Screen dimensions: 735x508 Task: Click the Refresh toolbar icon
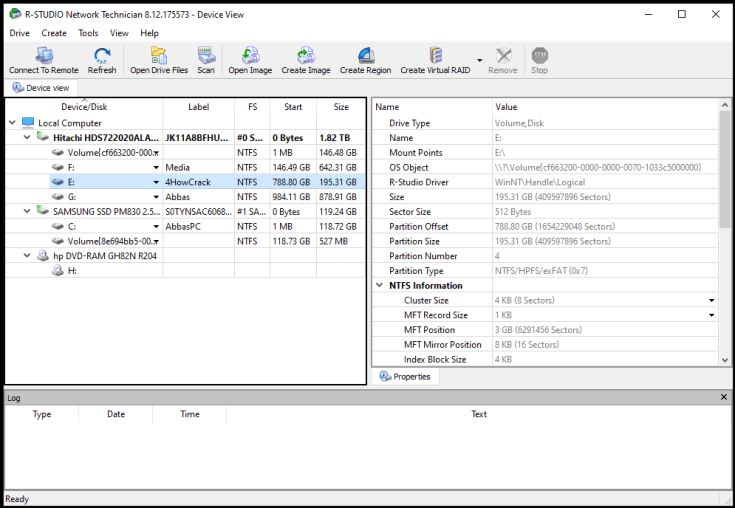102,56
